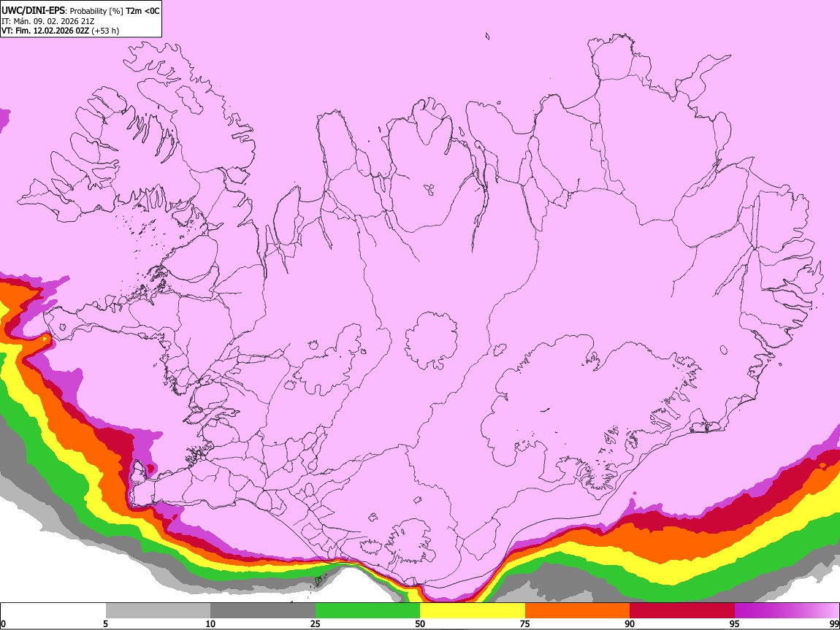Click the legend label '75'
Screen dimensions: 840x630
pos(525,623)
